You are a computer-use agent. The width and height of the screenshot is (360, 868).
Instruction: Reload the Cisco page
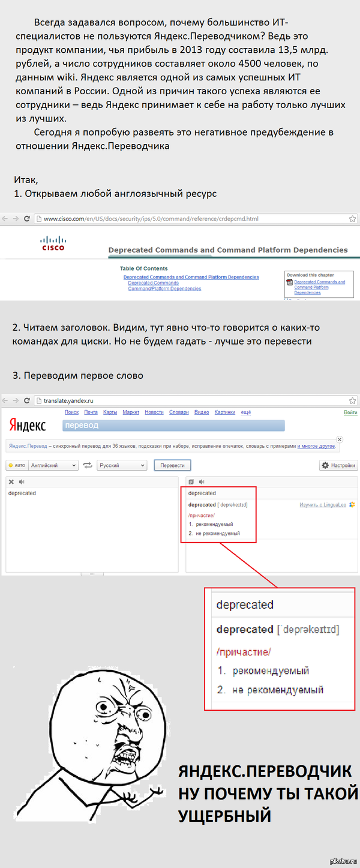pyautogui.click(x=26, y=219)
